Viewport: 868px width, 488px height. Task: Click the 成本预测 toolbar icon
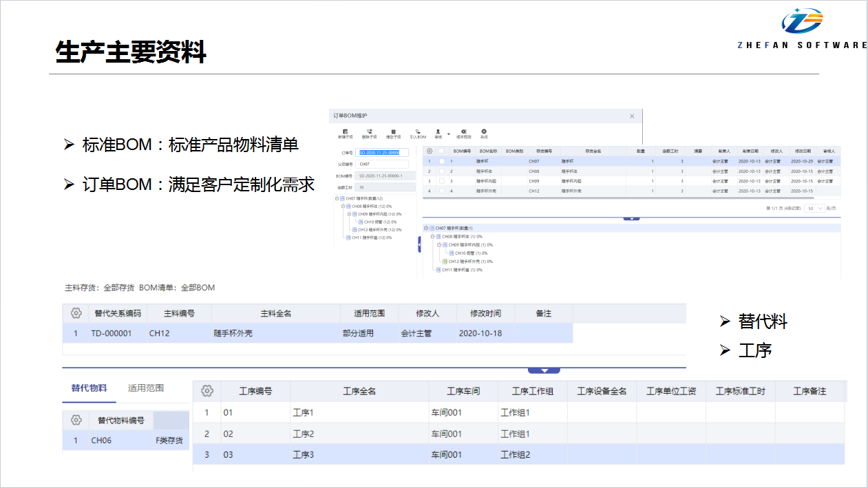[464, 131]
